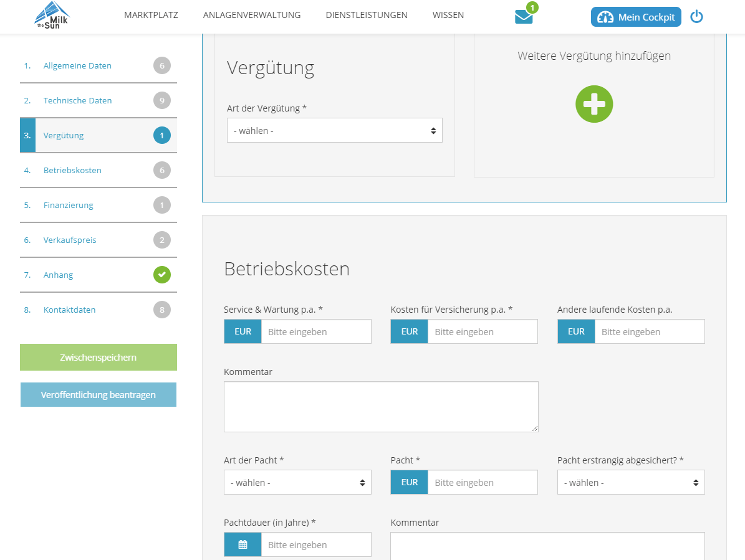Open the mail envelope notification icon
The height and width of the screenshot is (560, 745).
pyautogui.click(x=524, y=17)
